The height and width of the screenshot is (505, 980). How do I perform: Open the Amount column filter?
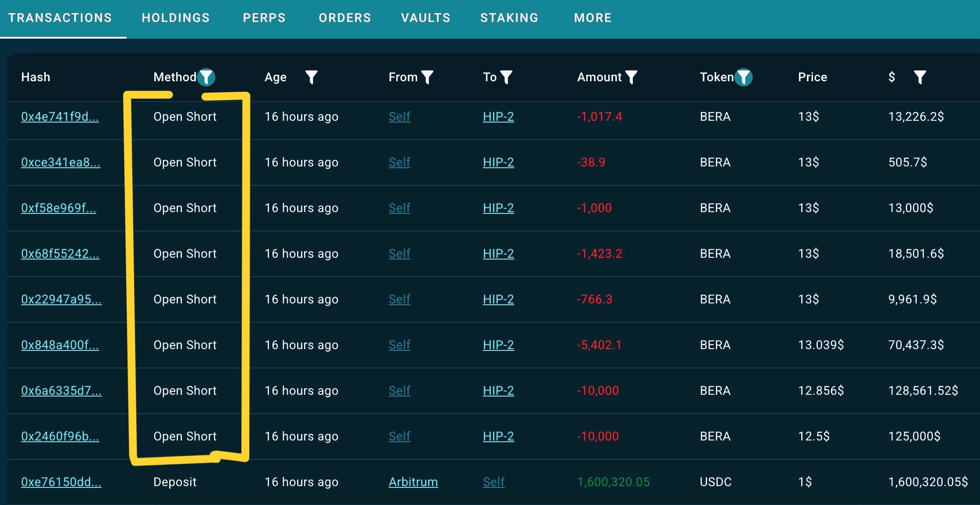tap(631, 77)
